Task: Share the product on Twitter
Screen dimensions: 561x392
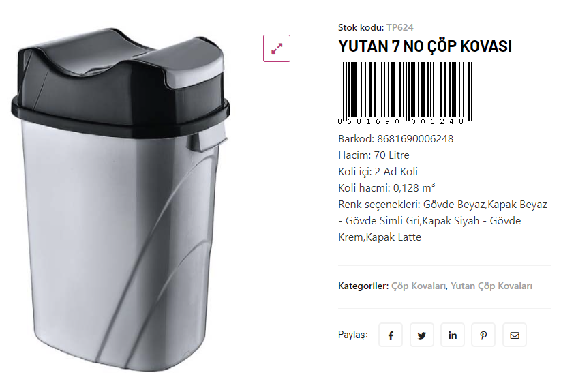Action: tap(422, 335)
